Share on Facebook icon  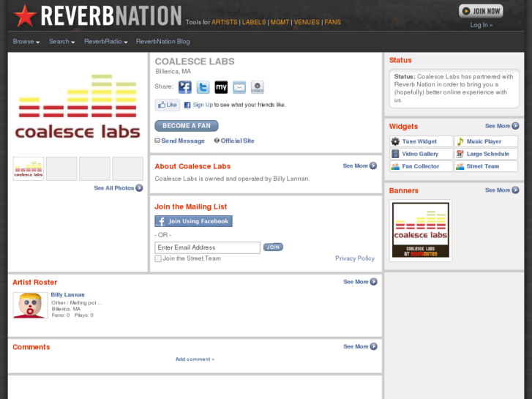click(185, 87)
